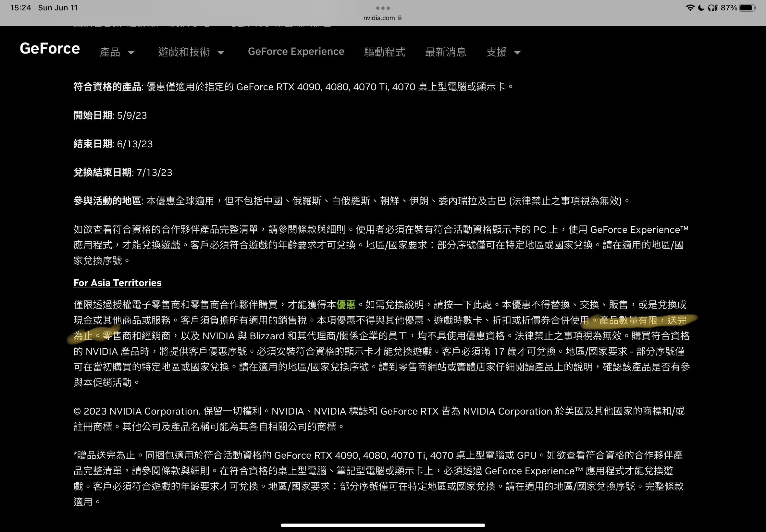Tap the home indicator bar
The height and width of the screenshot is (532, 766).
pyautogui.click(x=383, y=525)
